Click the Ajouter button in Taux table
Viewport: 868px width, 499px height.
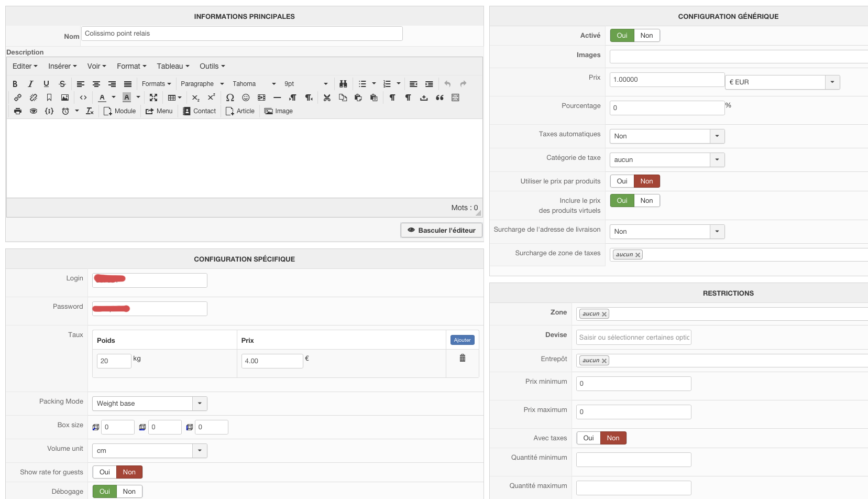coord(462,340)
